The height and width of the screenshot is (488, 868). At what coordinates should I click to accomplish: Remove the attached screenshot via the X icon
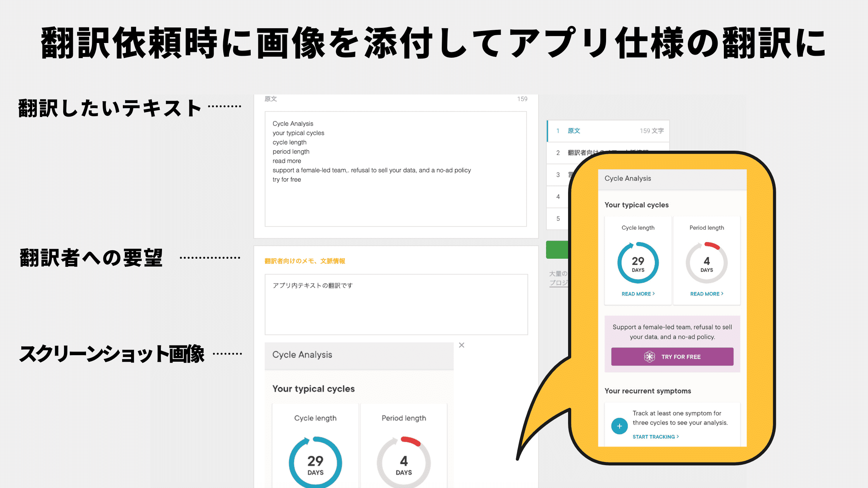click(x=462, y=345)
